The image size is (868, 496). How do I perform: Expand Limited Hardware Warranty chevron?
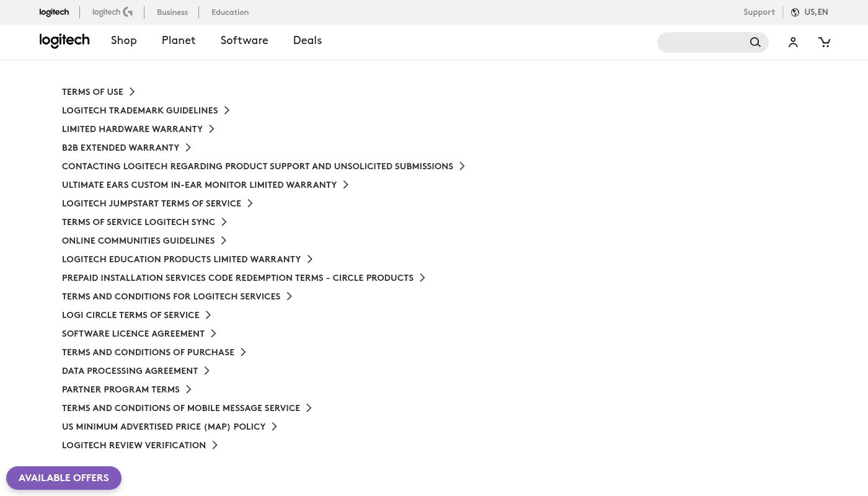[x=211, y=129]
